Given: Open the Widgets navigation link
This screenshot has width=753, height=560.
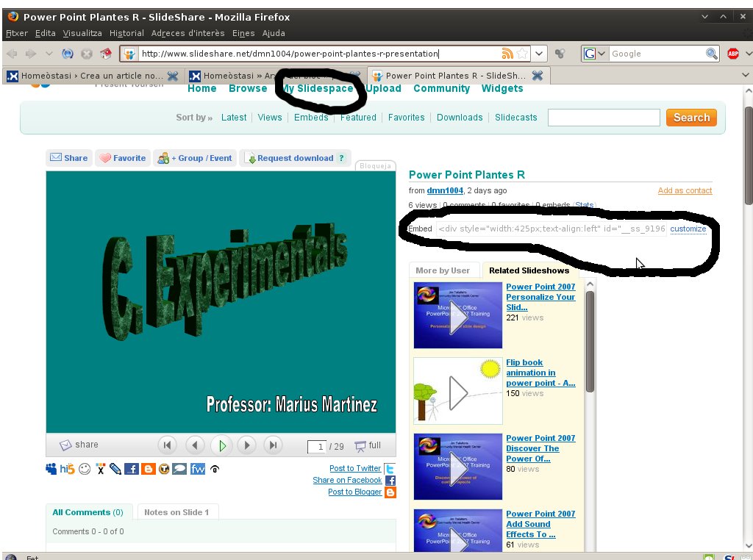Looking at the screenshot, I should tap(502, 88).
